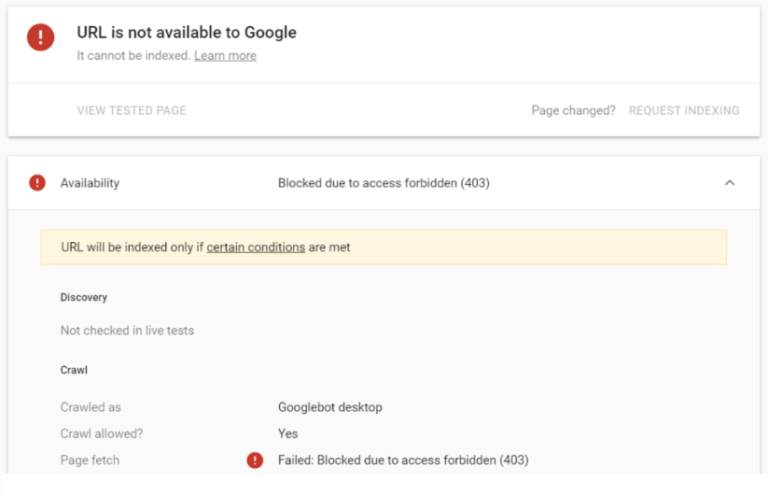The image size is (768, 496).
Task: Click the large red error icon at top
Action: tap(41, 38)
